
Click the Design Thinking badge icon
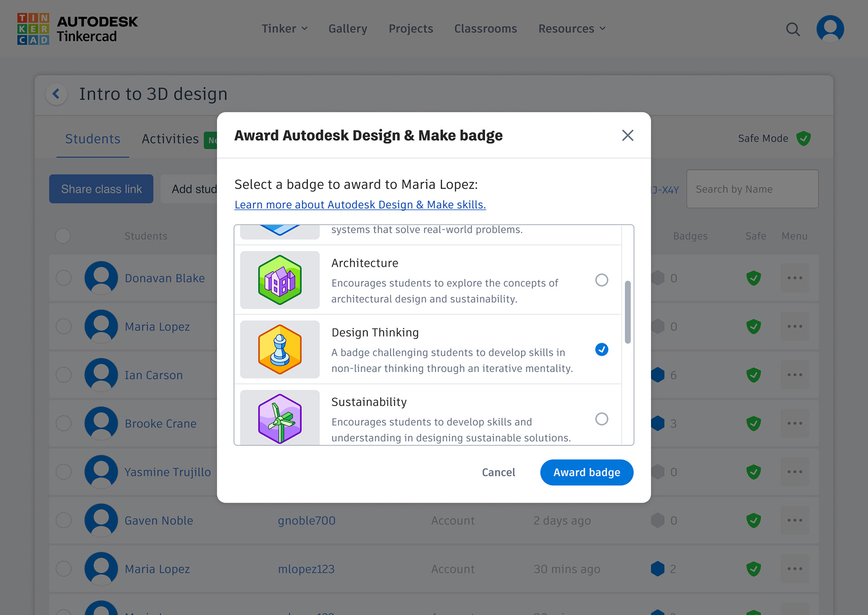(x=280, y=350)
